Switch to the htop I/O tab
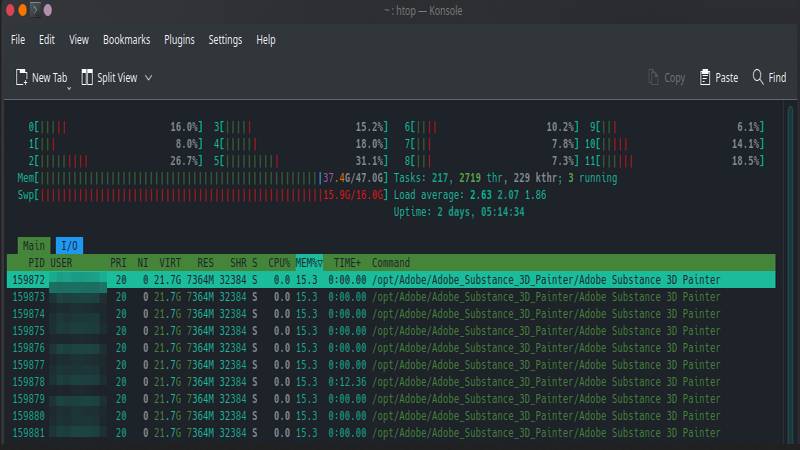Screen dimensions: 800x450 [x=69, y=245]
